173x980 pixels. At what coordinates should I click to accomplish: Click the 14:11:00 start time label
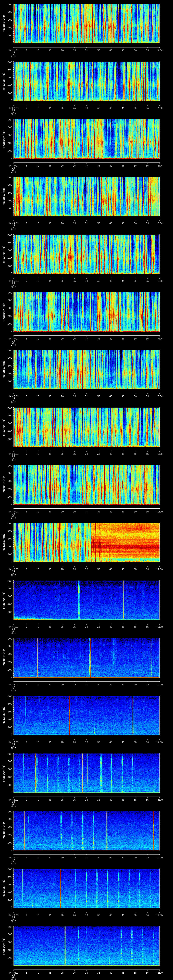coord(13,627)
